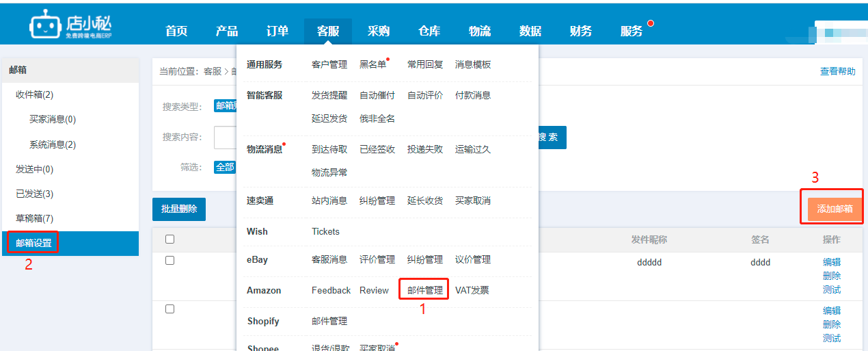The image size is (868, 351).
Task: Open the 采购 navigation tab
Action: 379,31
